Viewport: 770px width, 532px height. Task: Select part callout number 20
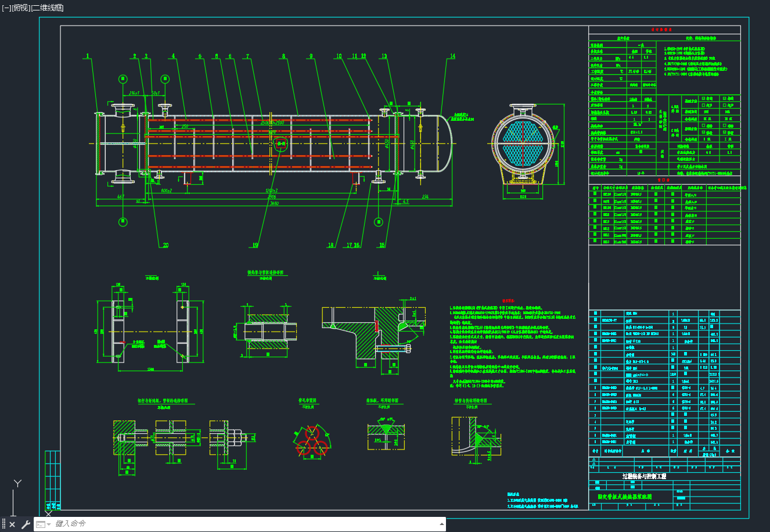165,246
